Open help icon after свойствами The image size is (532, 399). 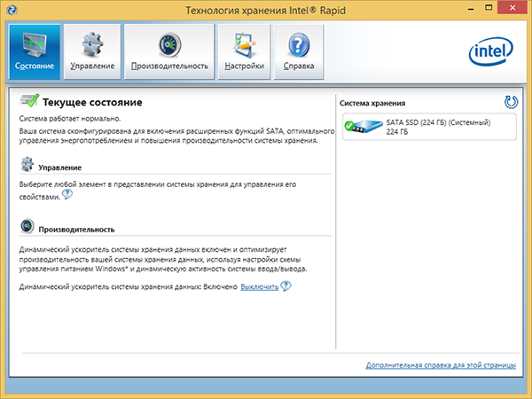point(67,194)
